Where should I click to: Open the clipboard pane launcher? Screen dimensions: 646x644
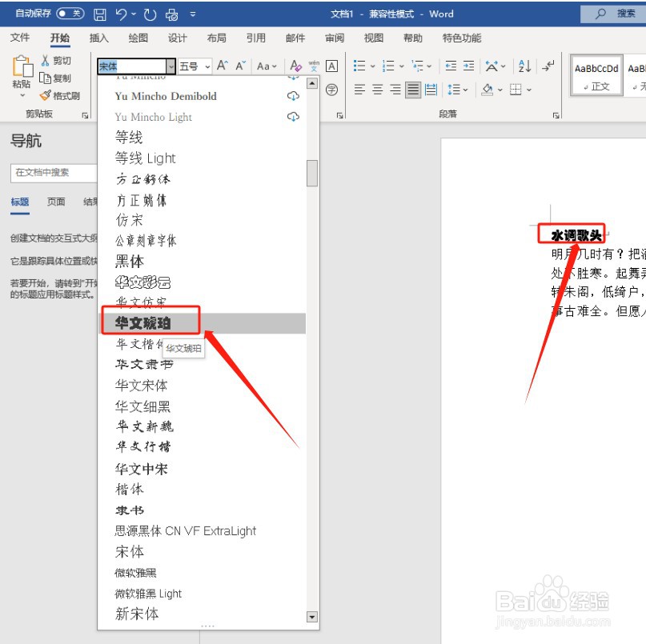[x=85, y=116]
